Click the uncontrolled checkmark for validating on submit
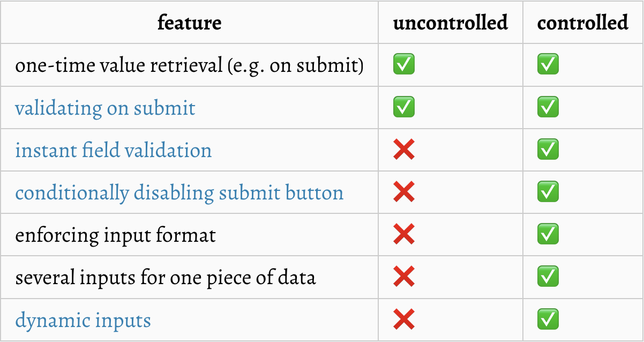This screenshot has width=644, height=342. [403, 107]
